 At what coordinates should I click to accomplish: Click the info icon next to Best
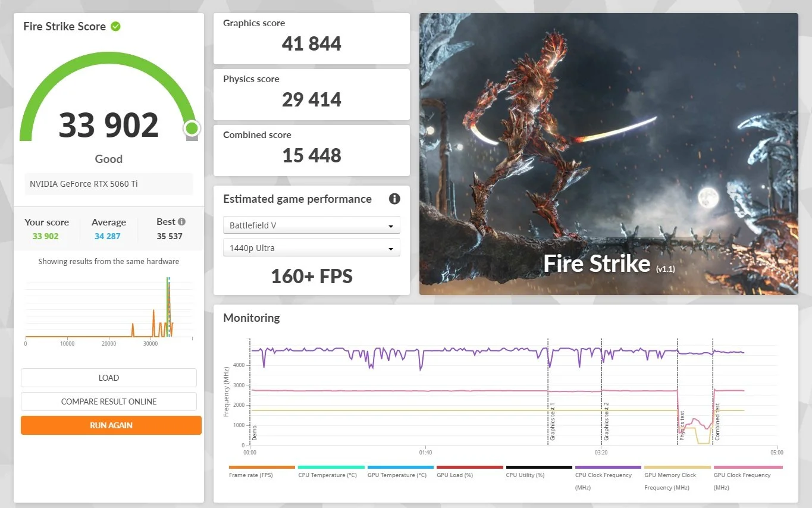tap(180, 221)
